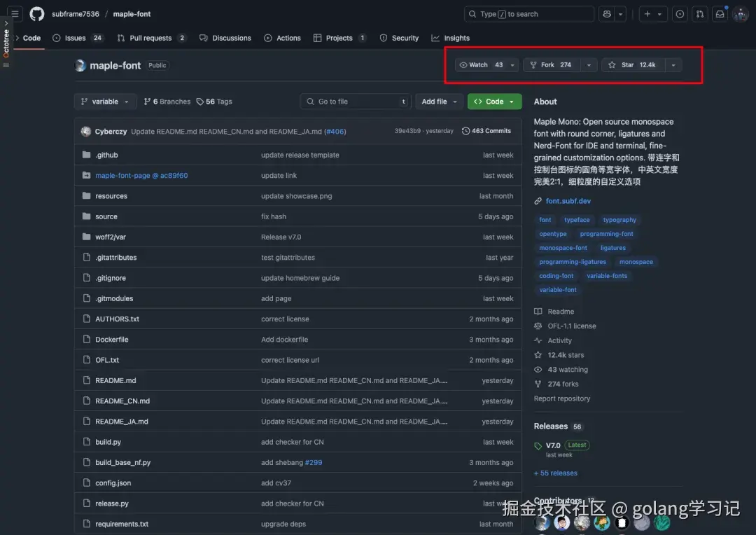Screen dimensions: 756x535
Task: Go to the Actions tab
Action: point(283,38)
